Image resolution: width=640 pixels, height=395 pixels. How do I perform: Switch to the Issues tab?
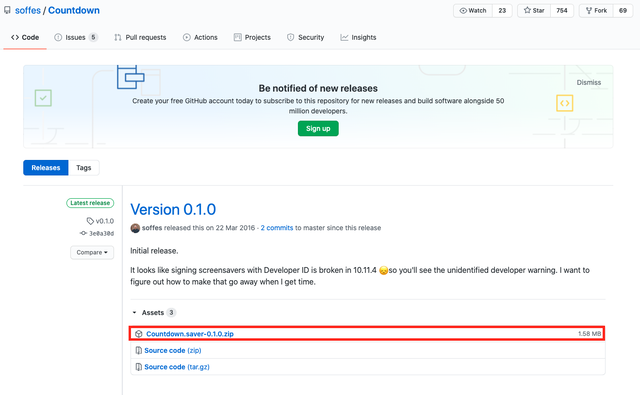point(76,38)
